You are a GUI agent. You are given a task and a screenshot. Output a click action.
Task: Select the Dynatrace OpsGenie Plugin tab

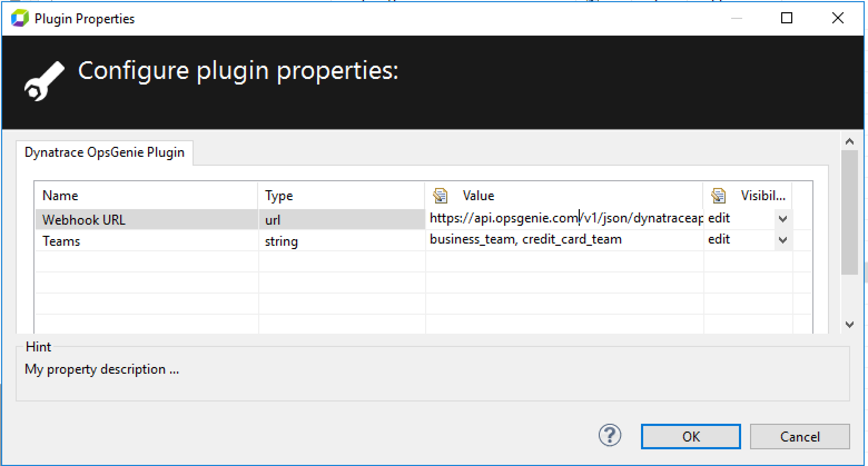coord(105,152)
